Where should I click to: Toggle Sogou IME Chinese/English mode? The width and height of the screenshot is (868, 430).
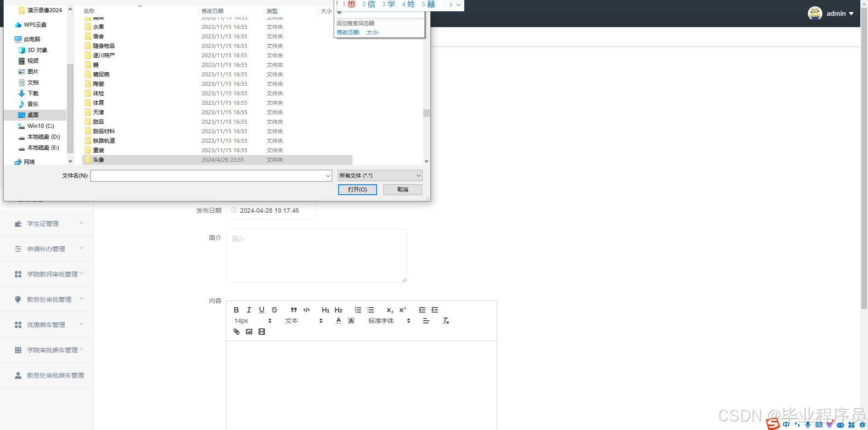click(786, 425)
